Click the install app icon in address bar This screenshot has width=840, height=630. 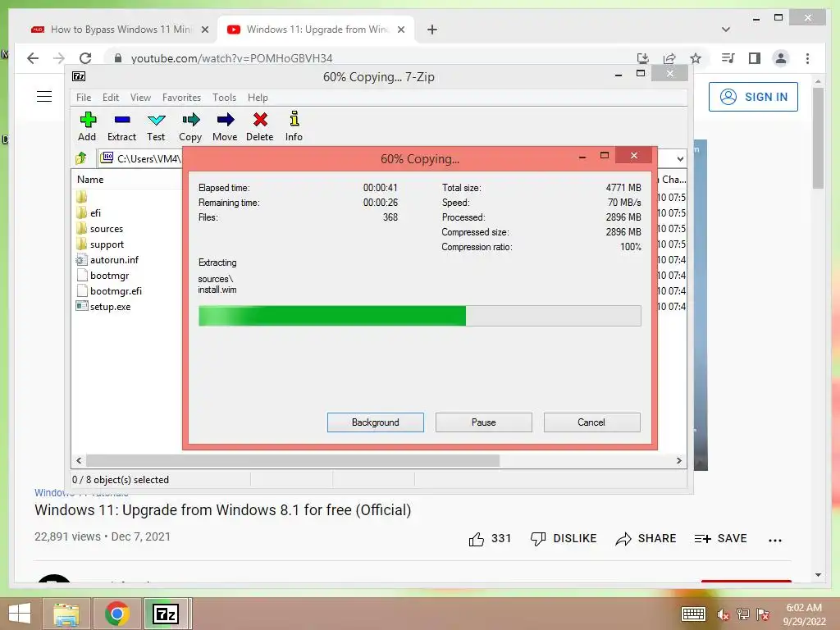click(643, 58)
